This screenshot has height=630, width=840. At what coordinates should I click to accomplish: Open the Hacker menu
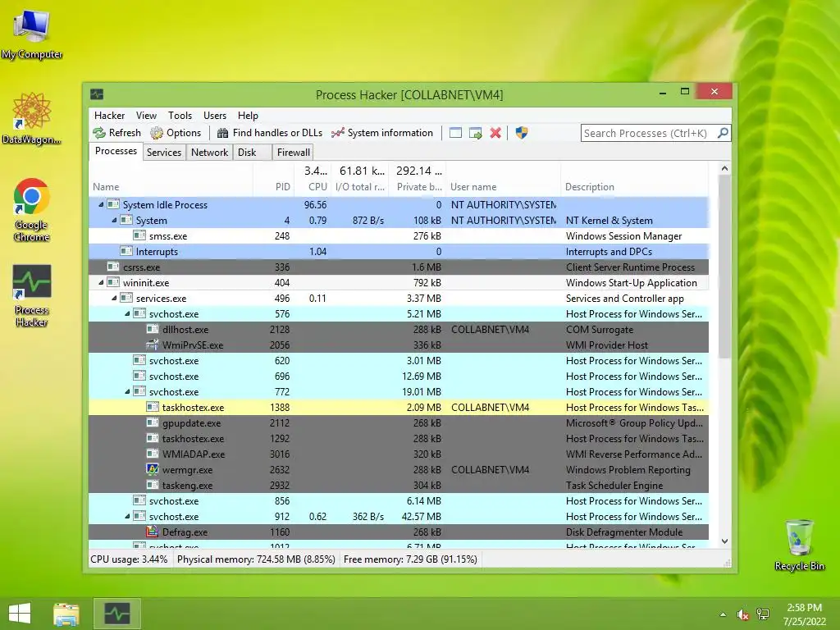[109, 115]
